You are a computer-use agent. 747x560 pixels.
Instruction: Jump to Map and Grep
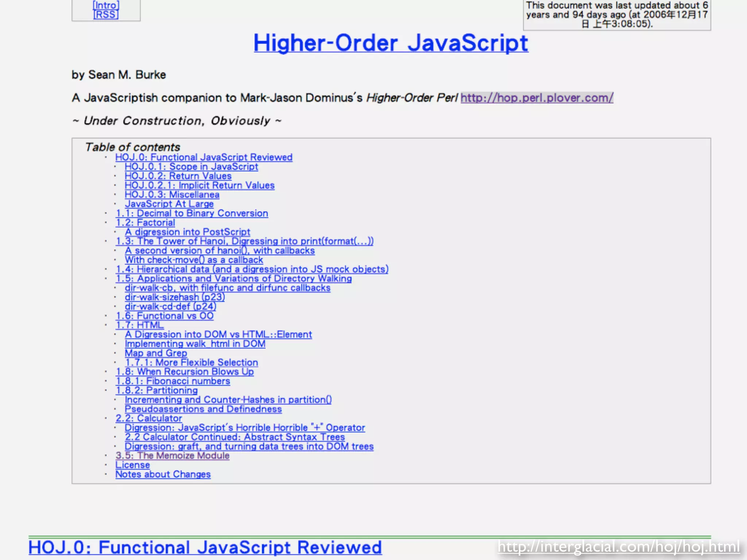click(156, 353)
